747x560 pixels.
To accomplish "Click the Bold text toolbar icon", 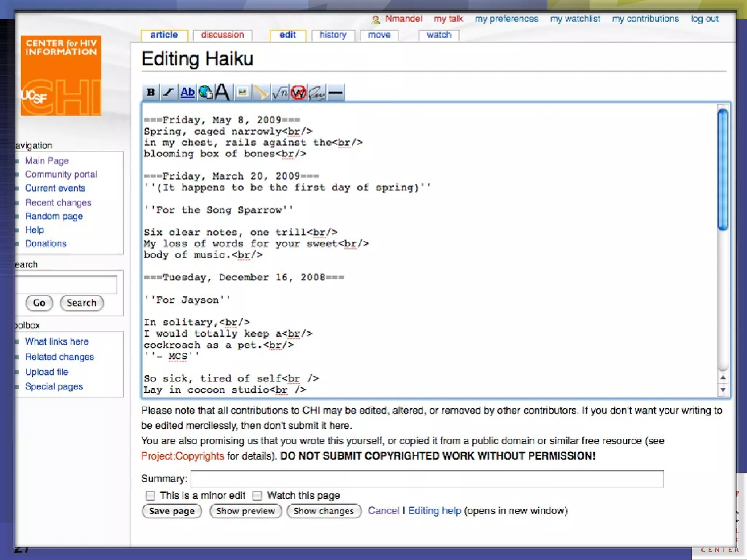I will 151,92.
